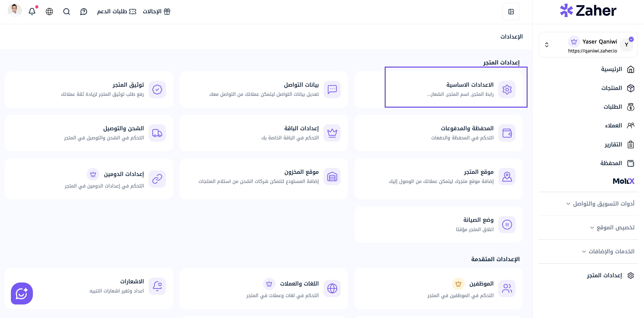Click the pause icon for وضع الصيانة
Viewport: 644px width, 318px height.
click(x=507, y=224)
